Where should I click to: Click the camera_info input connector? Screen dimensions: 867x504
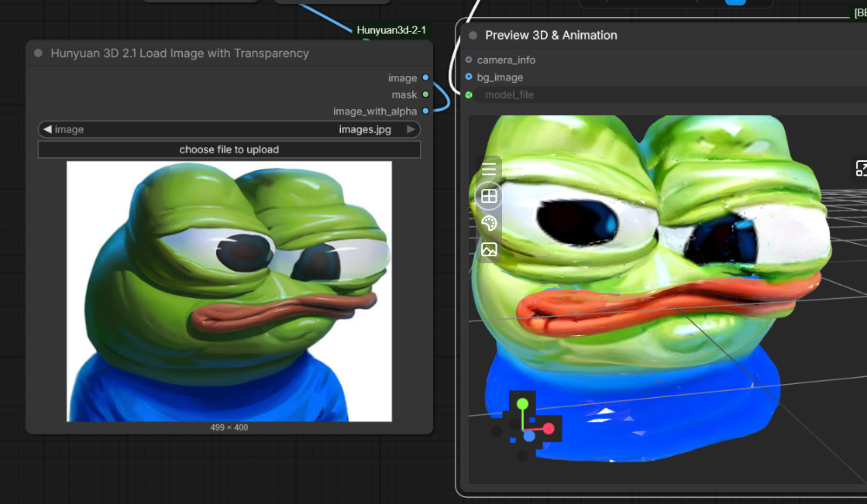pos(469,59)
